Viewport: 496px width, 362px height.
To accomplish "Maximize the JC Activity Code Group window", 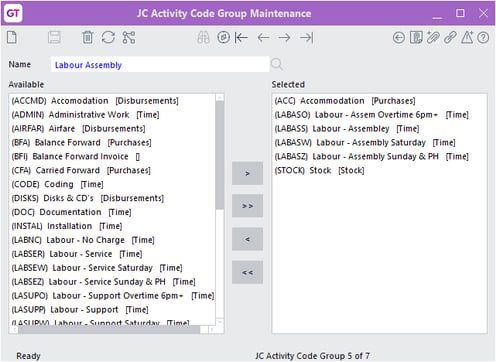I will tap(460, 13).
